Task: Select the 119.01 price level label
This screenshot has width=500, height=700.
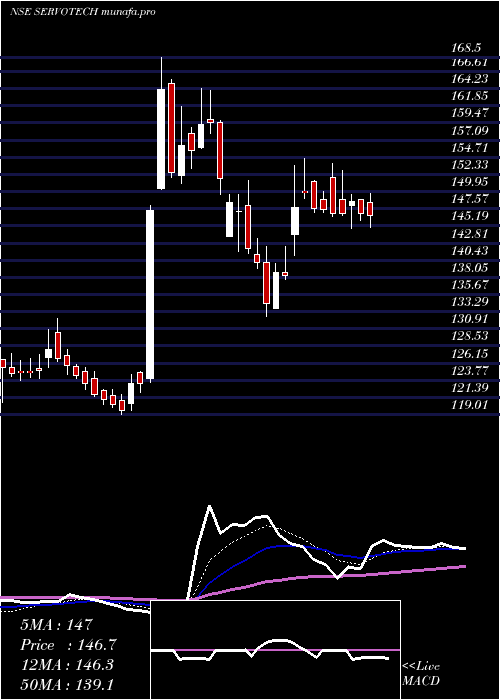Action: (x=470, y=405)
